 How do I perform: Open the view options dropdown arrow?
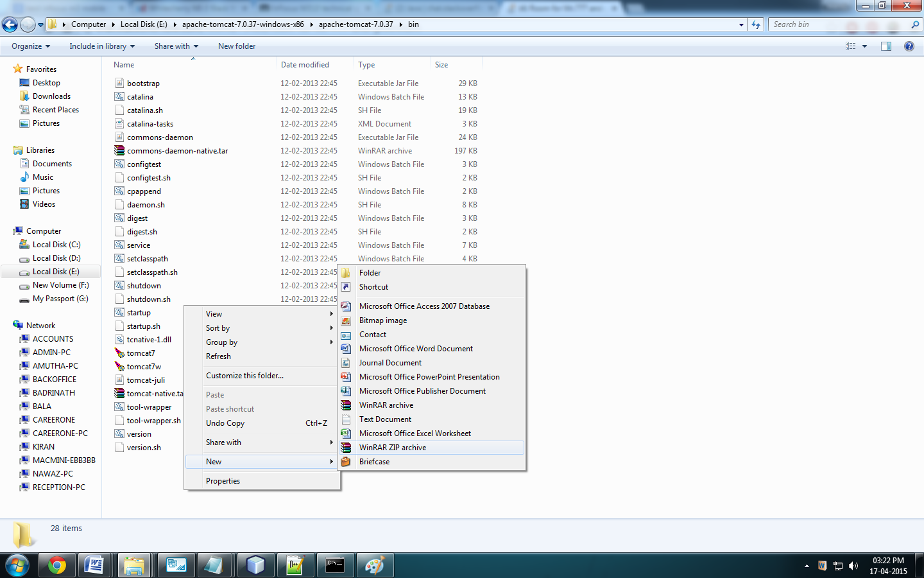(864, 46)
